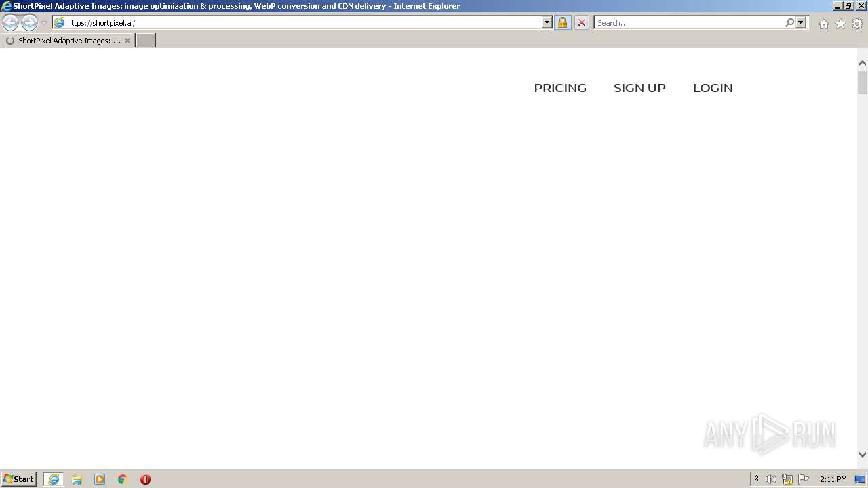Open the SIGN UP link
The width and height of the screenshot is (868, 488).
(639, 88)
